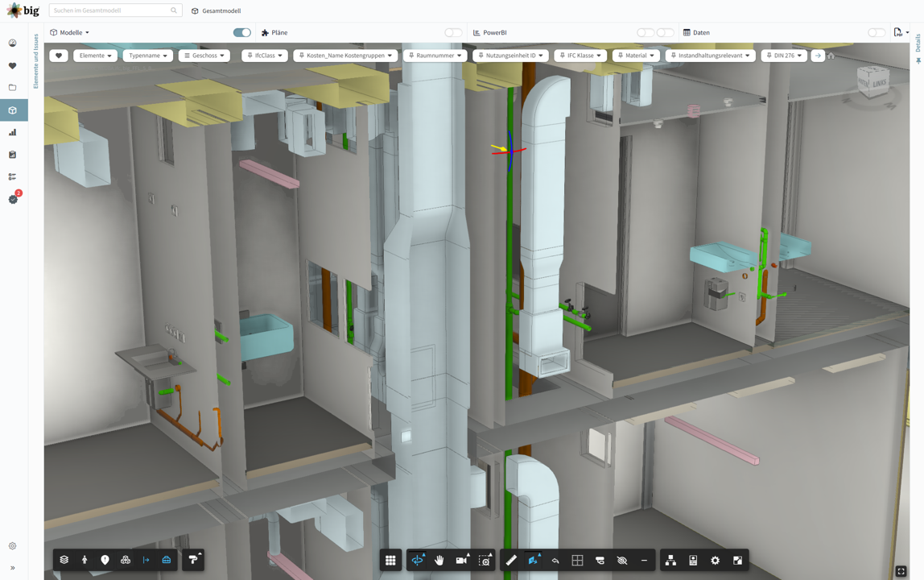
Task: Enable the Pläne toggle switch
Action: (453, 33)
